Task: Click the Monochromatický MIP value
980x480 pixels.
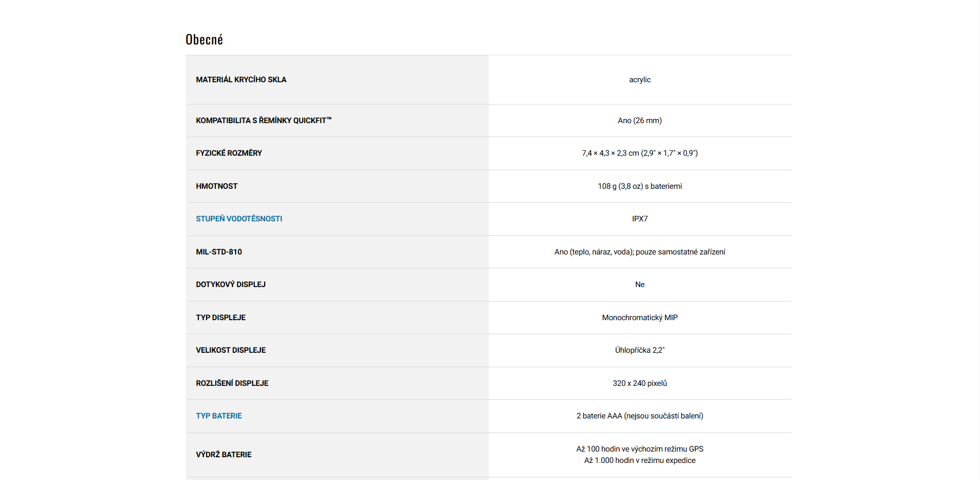Action: [639, 318]
